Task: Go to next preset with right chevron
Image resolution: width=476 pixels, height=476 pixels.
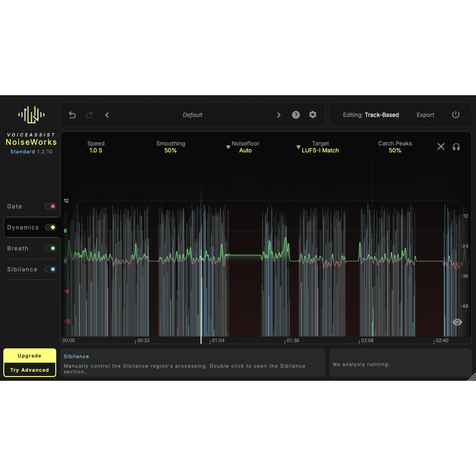Action: (x=278, y=115)
